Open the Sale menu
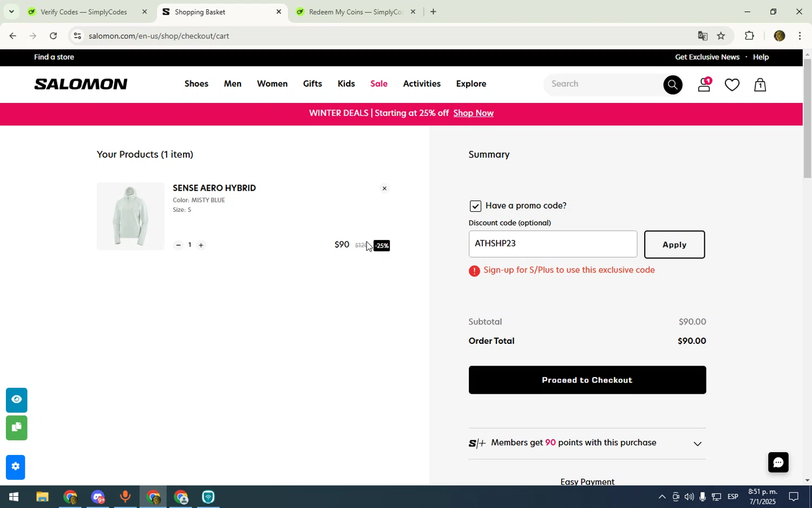Viewport: 812px width, 508px height. (378, 84)
